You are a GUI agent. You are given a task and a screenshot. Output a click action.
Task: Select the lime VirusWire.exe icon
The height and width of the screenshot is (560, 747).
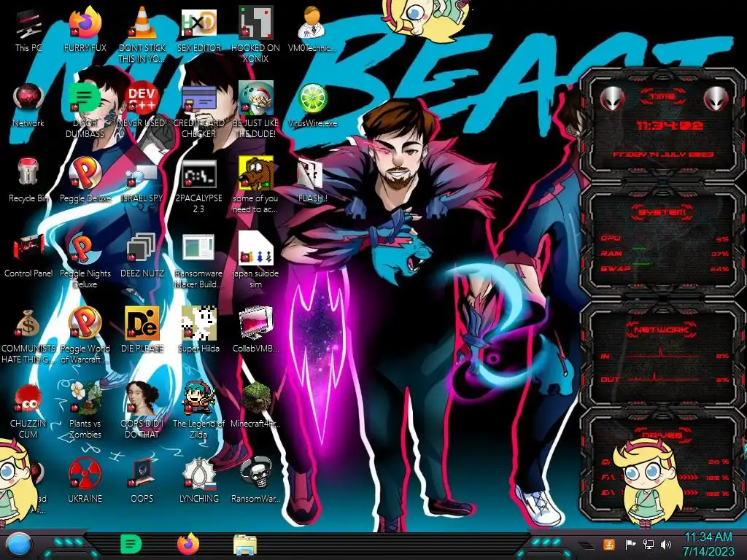[x=312, y=106]
